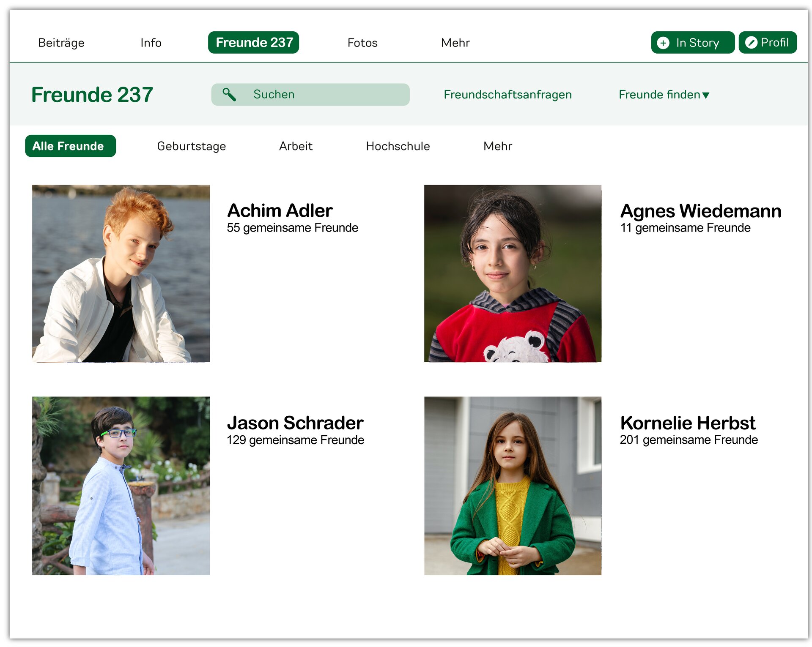Filter friends by Hochschule
This screenshot has height=647, width=812.
pyautogui.click(x=398, y=146)
